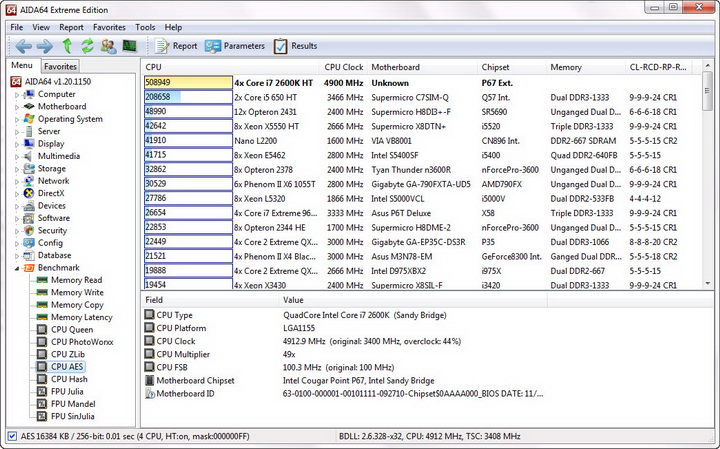Select the Operating System Windows icon
The width and height of the screenshot is (720, 449).
point(29,119)
